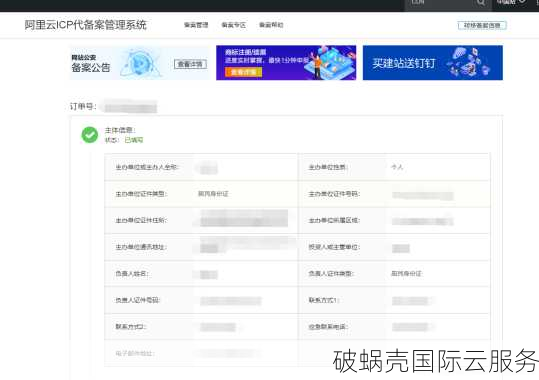This screenshot has width=539, height=380.
Task: Click 个人 value for 主办单位性质
Action: 397,167
